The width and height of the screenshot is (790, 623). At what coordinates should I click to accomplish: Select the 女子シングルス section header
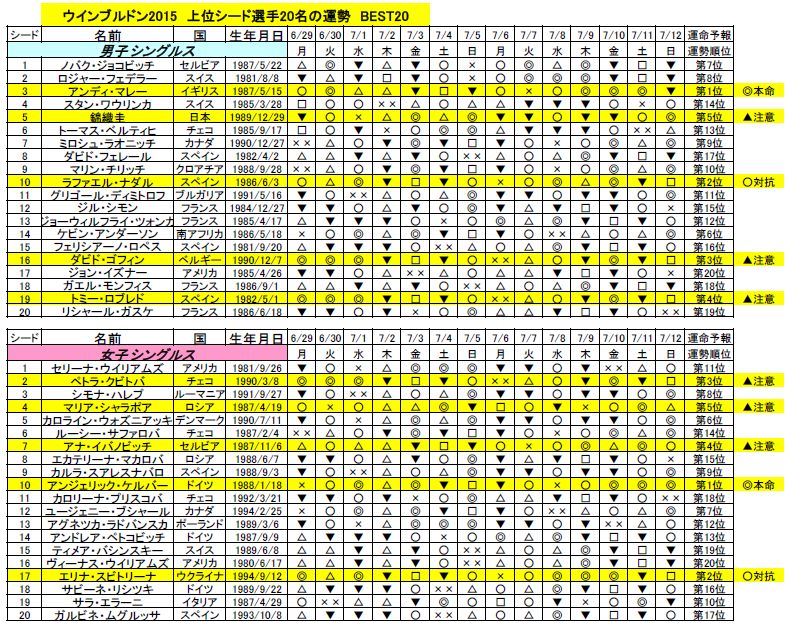pos(147,354)
